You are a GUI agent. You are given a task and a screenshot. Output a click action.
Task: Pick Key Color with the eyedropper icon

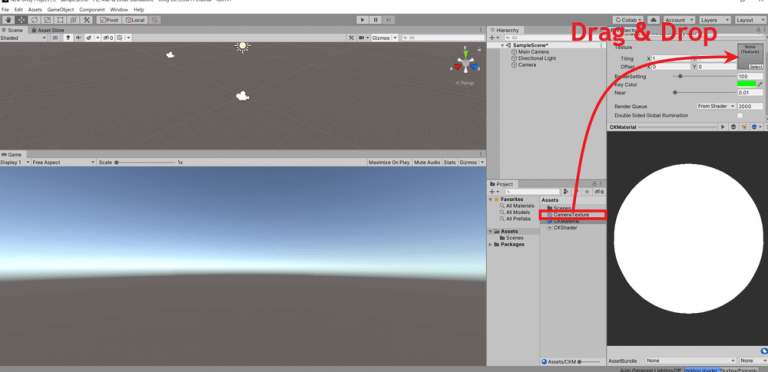click(x=760, y=85)
